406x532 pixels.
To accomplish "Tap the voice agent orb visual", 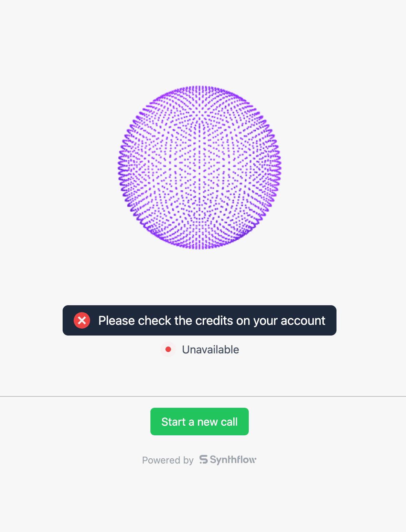I will (200, 167).
